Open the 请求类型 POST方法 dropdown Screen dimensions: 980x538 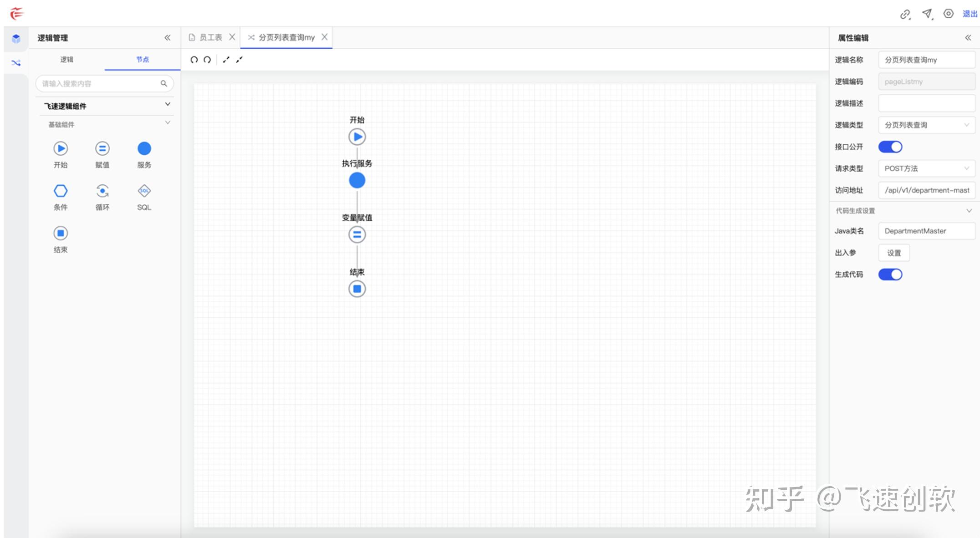click(926, 168)
